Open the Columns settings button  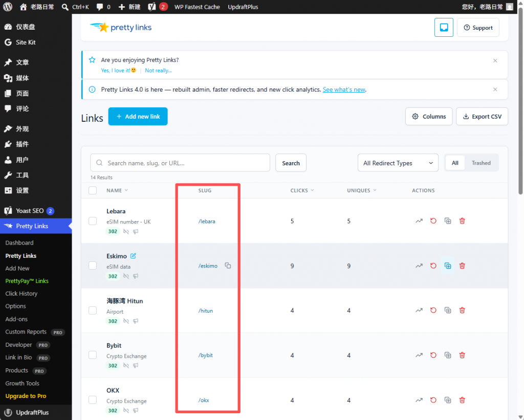point(429,116)
